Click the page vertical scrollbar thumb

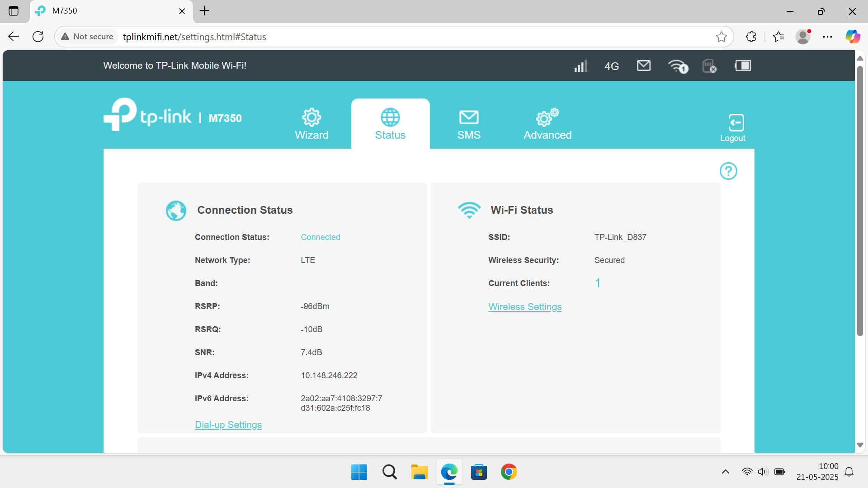(x=860, y=201)
